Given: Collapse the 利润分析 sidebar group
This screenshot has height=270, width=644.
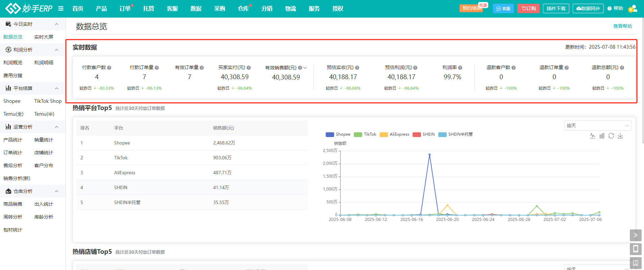Looking at the screenshot, I should coord(57,50).
